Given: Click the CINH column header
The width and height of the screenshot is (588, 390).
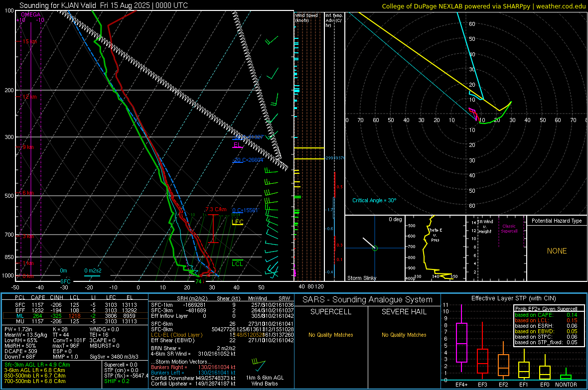Looking at the screenshot, I should pyautogui.click(x=57, y=297).
